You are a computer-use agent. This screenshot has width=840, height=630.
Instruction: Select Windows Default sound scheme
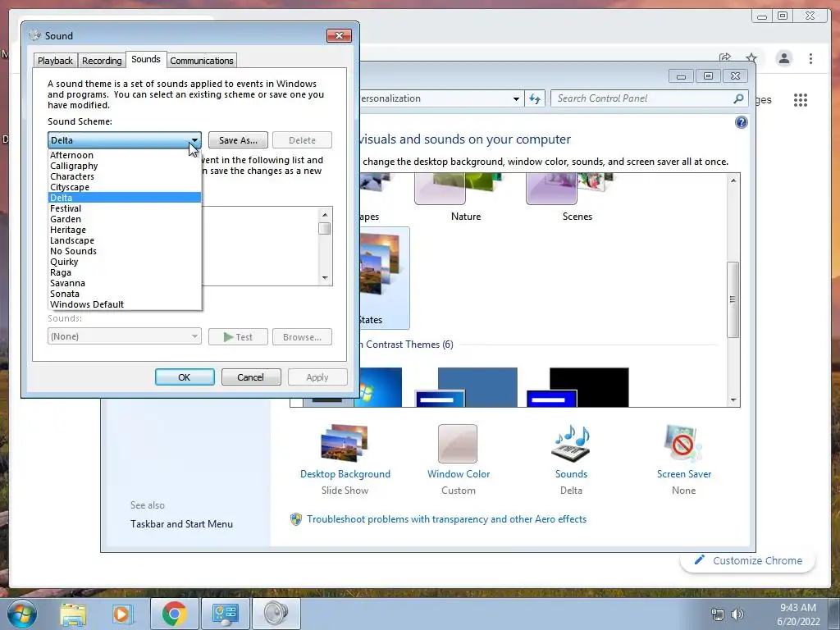(x=125, y=304)
